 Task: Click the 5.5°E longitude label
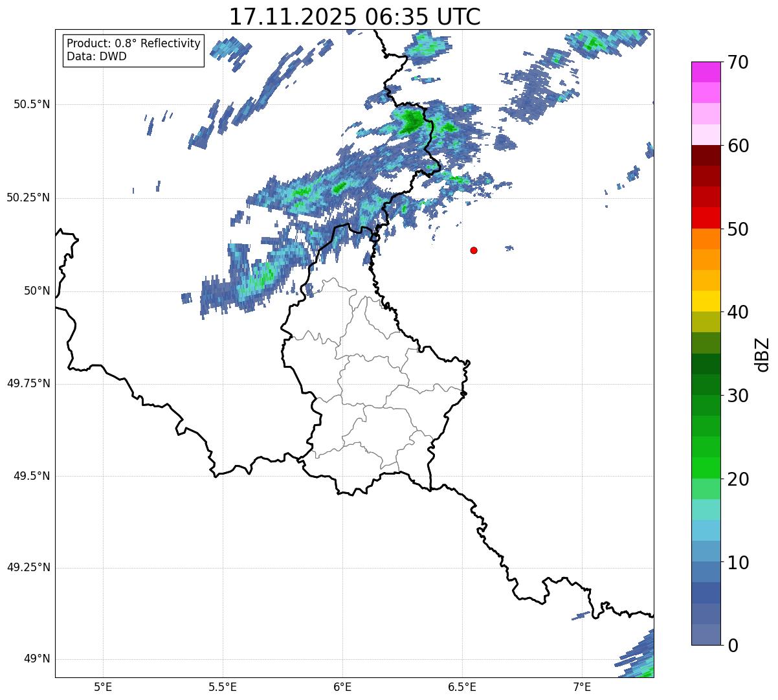[223, 686]
